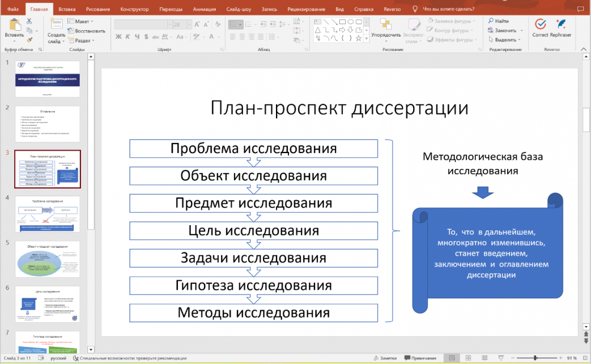Toggle the Примечания comments pane
Viewport: 591px width, 364px height.
(420, 358)
